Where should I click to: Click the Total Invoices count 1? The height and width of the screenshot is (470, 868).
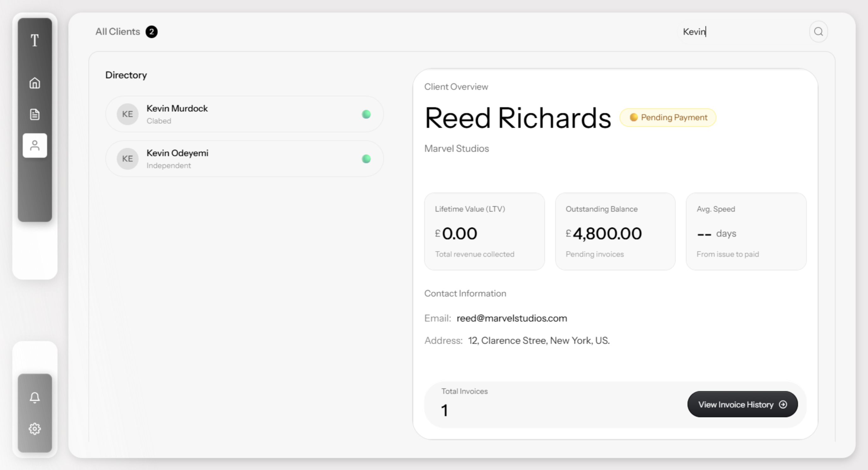point(444,410)
